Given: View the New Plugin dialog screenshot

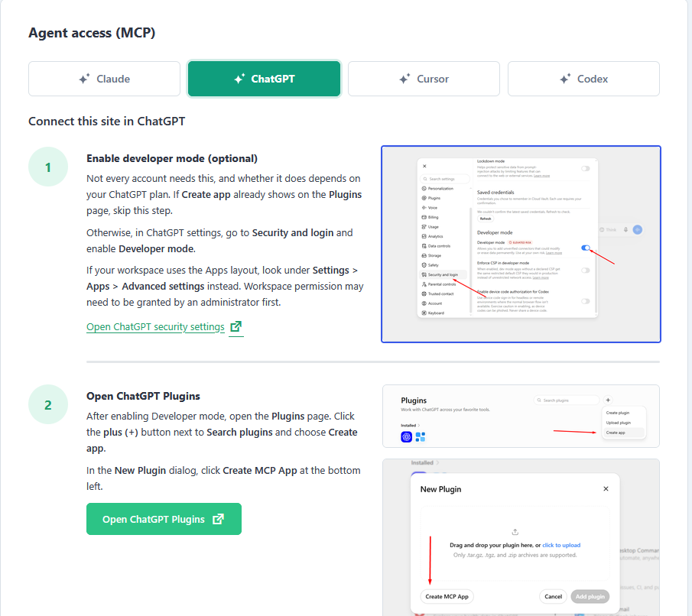Looking at the screenshot, I should point(521,537).
